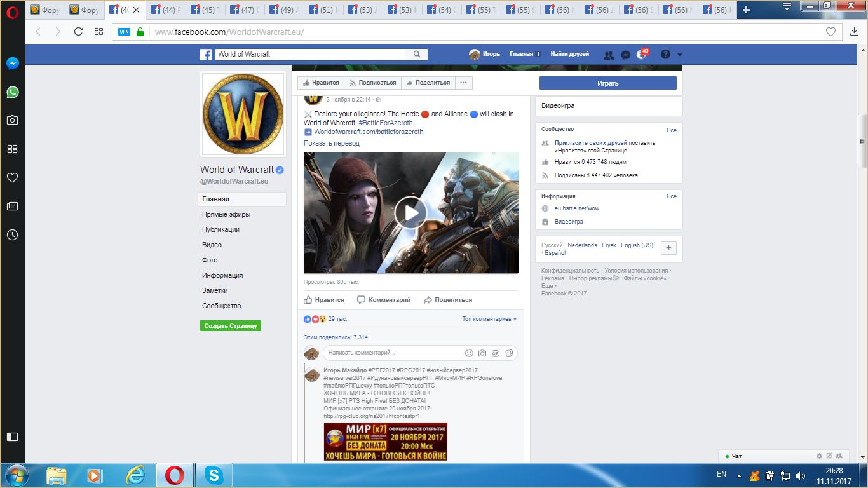
Task: Click the blue Играть button
Action: [608, 83]
